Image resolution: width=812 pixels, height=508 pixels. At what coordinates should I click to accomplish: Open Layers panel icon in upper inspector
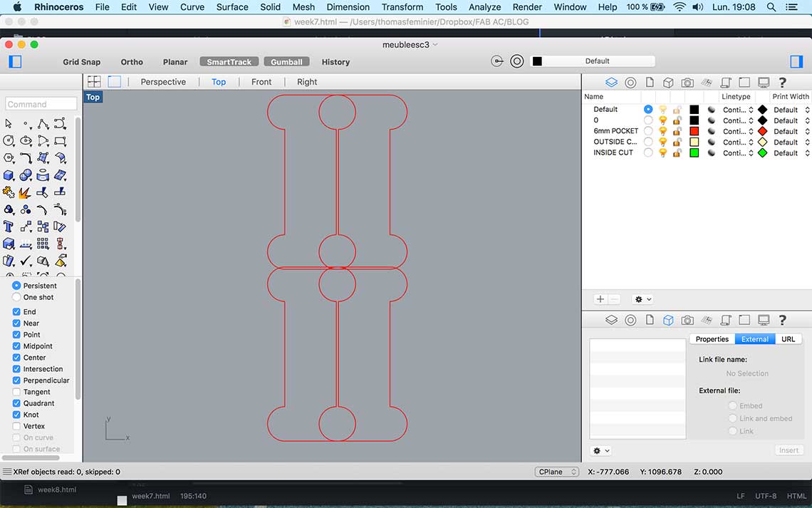tap(612, 83)
